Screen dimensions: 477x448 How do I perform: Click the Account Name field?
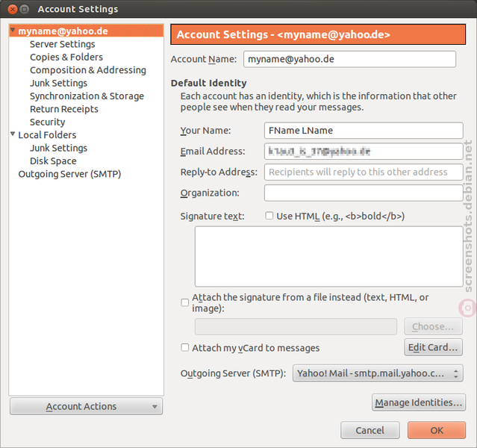[349, 59]
